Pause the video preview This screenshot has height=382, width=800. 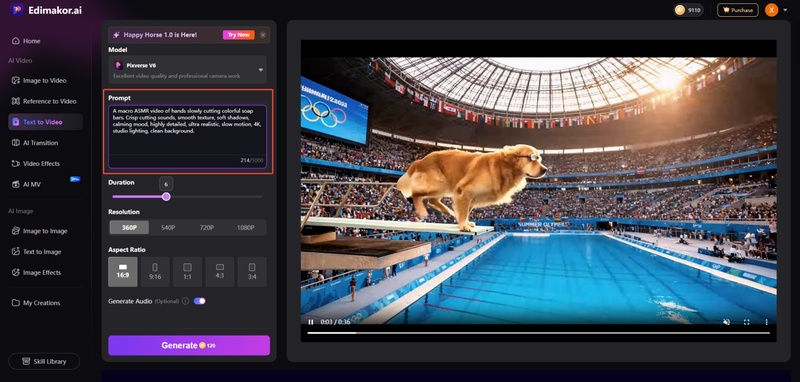pos(310,322)
